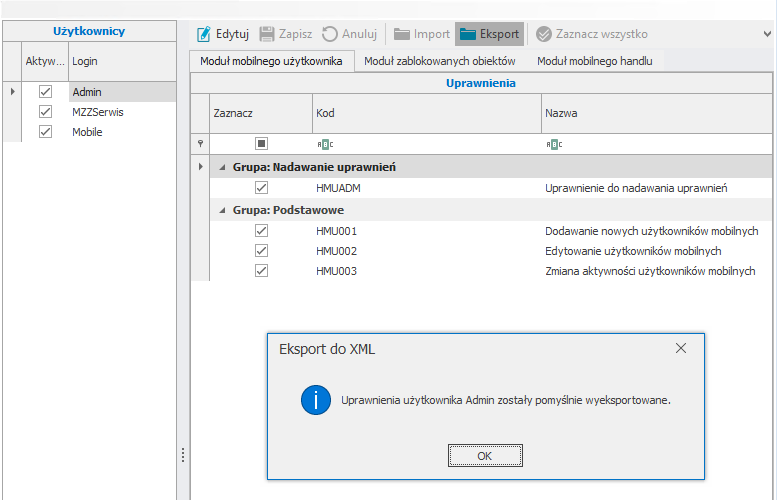
Task: Collapse the Nadawanie uprawnień group
Action: pyautogui.click(x=222, y=167)
